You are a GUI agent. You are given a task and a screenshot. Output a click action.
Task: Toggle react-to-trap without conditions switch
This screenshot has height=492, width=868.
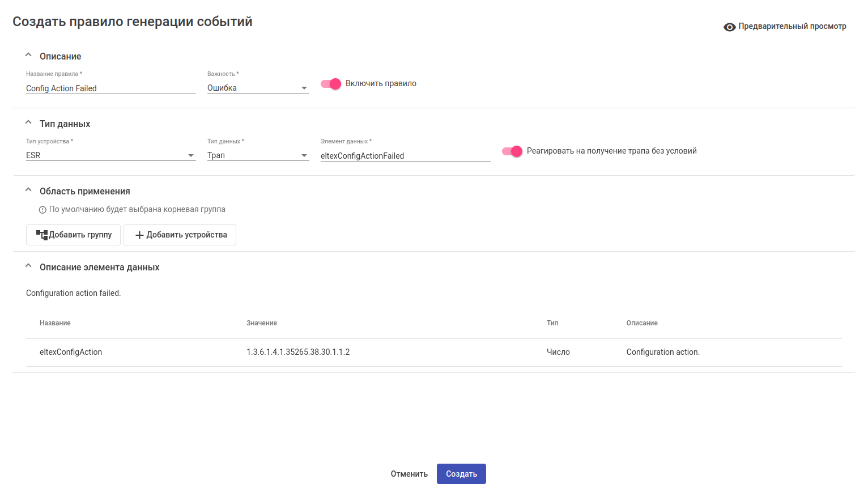pyautogui.click(x=512, y=151)
